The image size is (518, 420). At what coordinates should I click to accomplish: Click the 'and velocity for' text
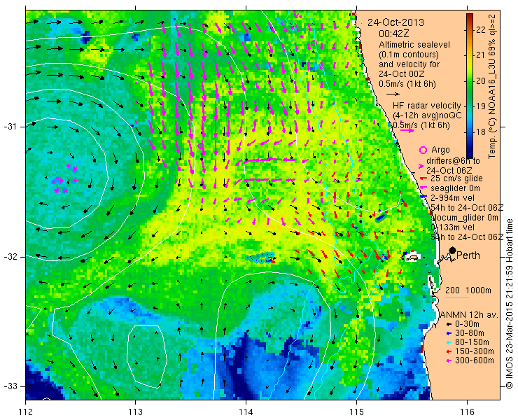[409, 64]
